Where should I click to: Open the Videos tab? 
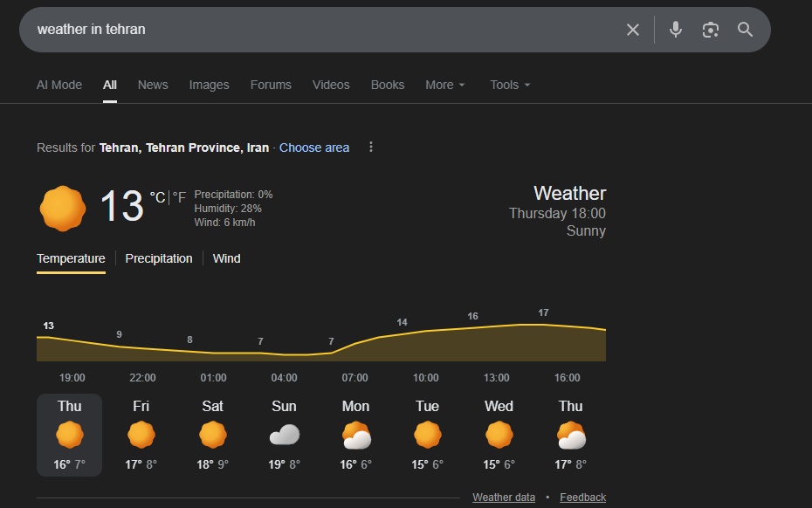click(331, 85)
